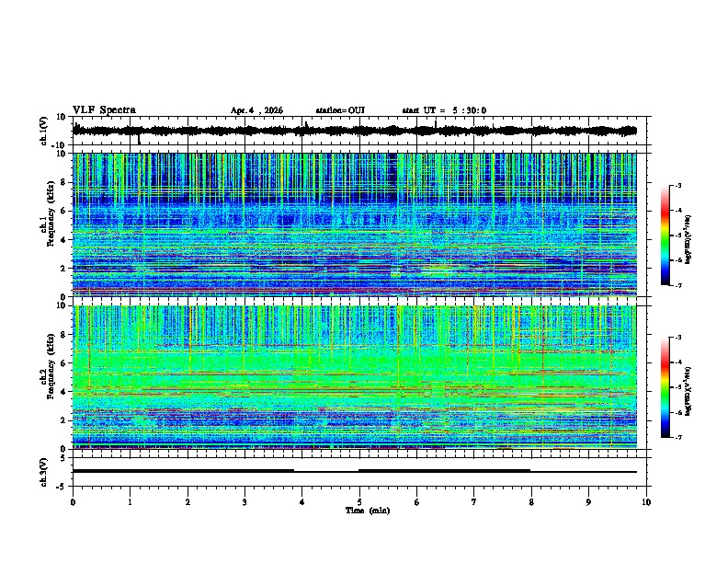Click the ch.3 black voltage trace
This screenshot has width=728, height=563.
[355, 471]
